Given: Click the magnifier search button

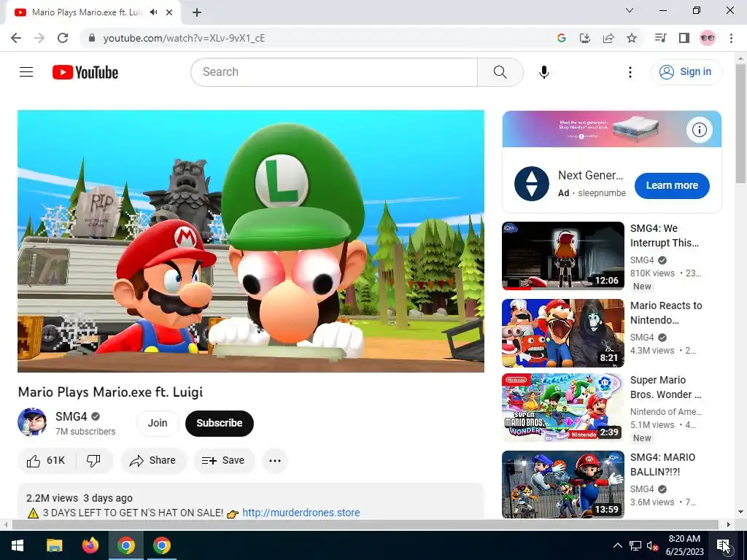Looking at the screenshot, I should pyautogui.click(x=500, y=72).
